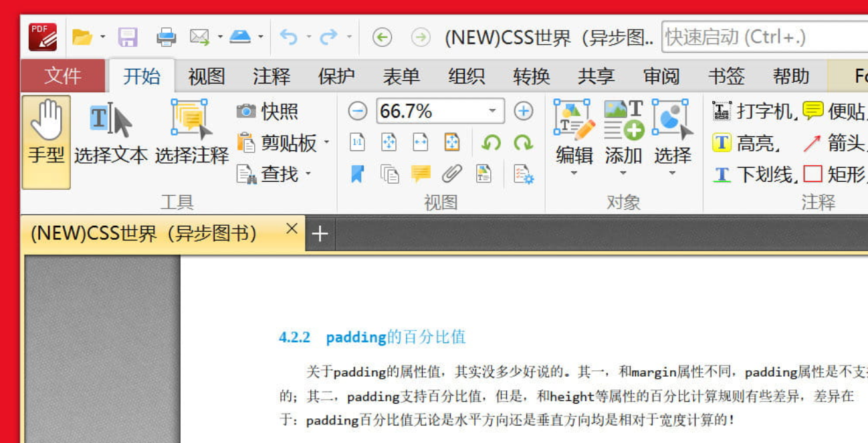Expand the dropdown arrow under 添加
The width and height of the screenshot is (868, 443).
623,174
